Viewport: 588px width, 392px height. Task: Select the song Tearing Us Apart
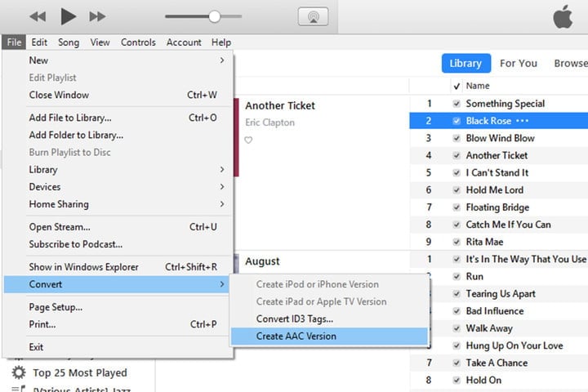(501, 294)
